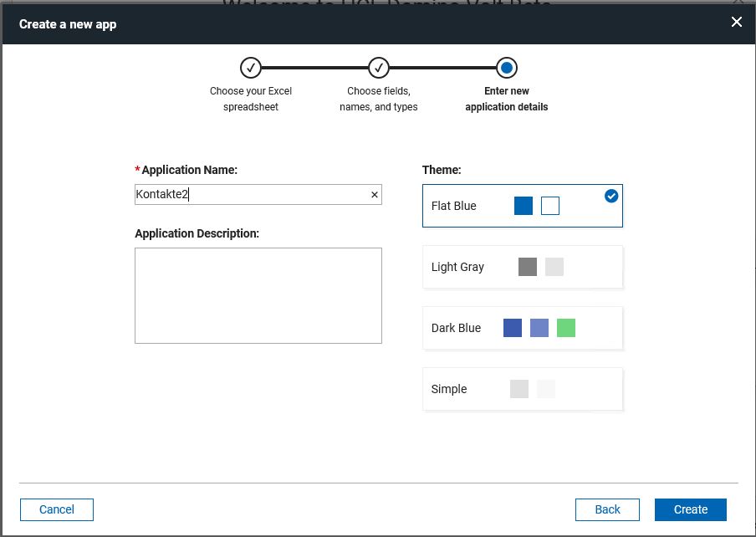The width and height of the screenshot is (756, 537).
Task: Go to the Choose your Excel spreadsheet step
Action: click(x=251, y=68)
